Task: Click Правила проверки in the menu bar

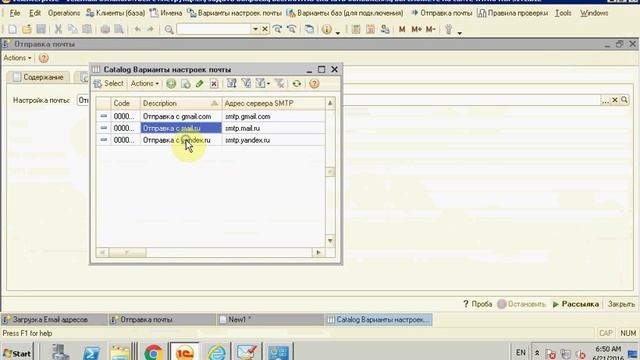Action: [x=513, y=13]
